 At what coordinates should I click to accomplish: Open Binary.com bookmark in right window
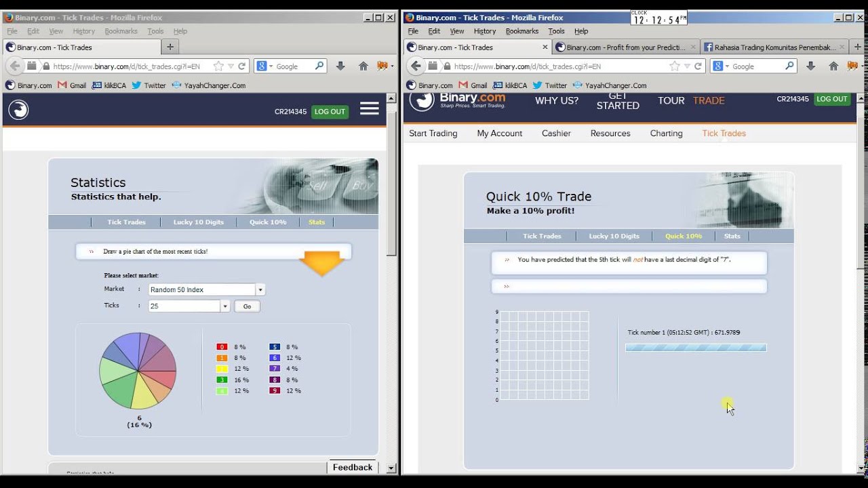point(430,85)
